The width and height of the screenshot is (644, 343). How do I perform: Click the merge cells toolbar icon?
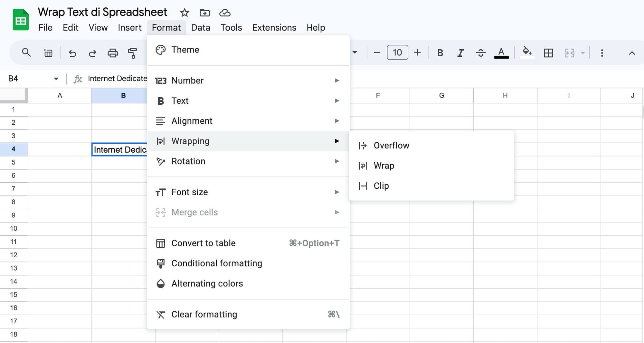pyautogui.click(x=569, y=53)
